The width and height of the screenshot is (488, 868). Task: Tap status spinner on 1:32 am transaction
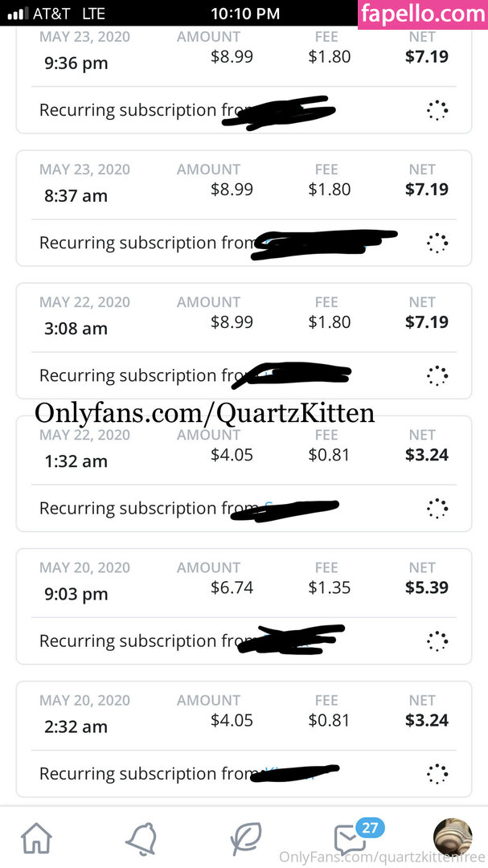point(437,508)
